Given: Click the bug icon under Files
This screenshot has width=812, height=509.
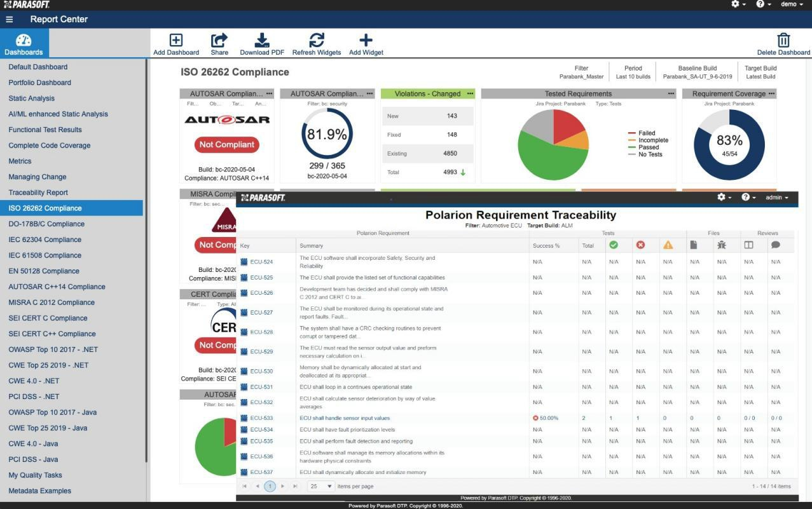Looking at the screenshot, I should (x=722, y=245).
